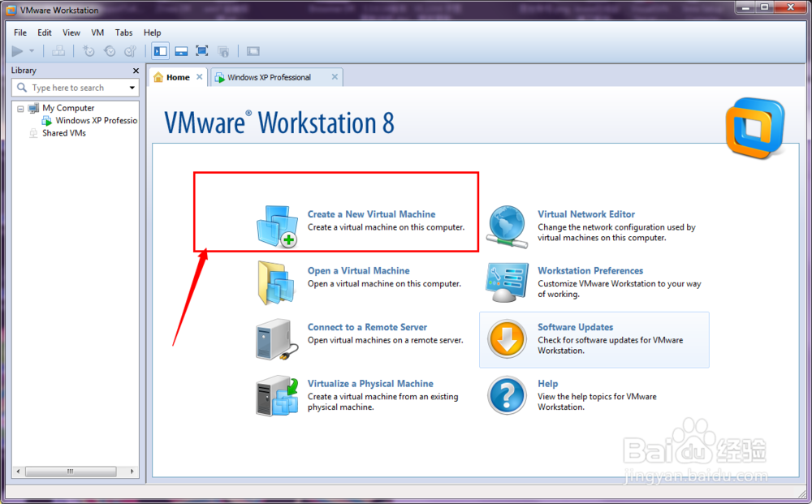Click the Full Screen mode icon
This screenshot has width=812, height=504.
(x=202, y=50)
